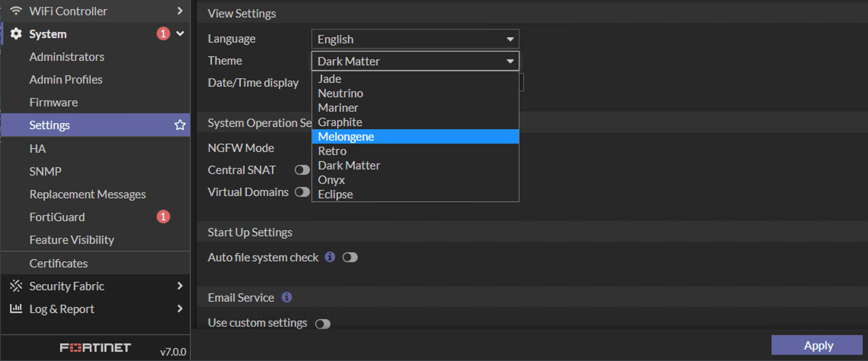This screenshot has width=868, height=361.
Task: Toggle the Central SNAT switch
Action: point(302,170)
